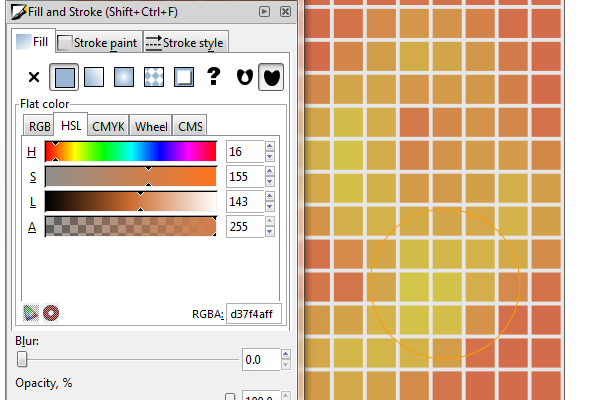
Task: Decrease Saturation with down arrow
Action: tap(270, 181)
